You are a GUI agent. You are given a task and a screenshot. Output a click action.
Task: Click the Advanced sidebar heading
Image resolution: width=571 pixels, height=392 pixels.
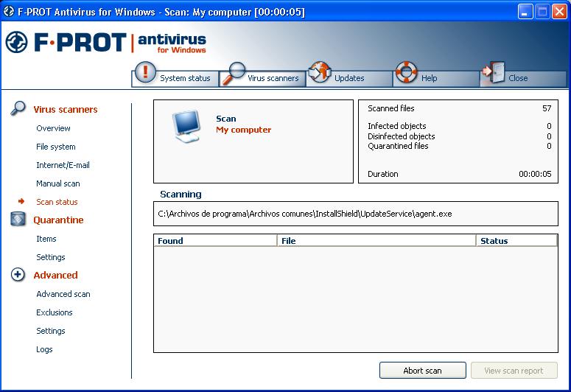click(55, 275)
